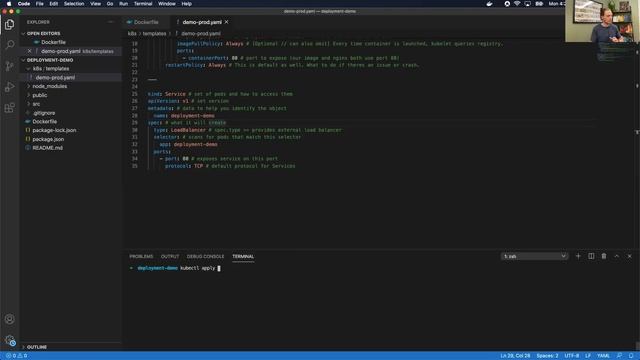The image size is (640, 360).
Task: Select the Terminal panel tab
Action: click(243, 256)
